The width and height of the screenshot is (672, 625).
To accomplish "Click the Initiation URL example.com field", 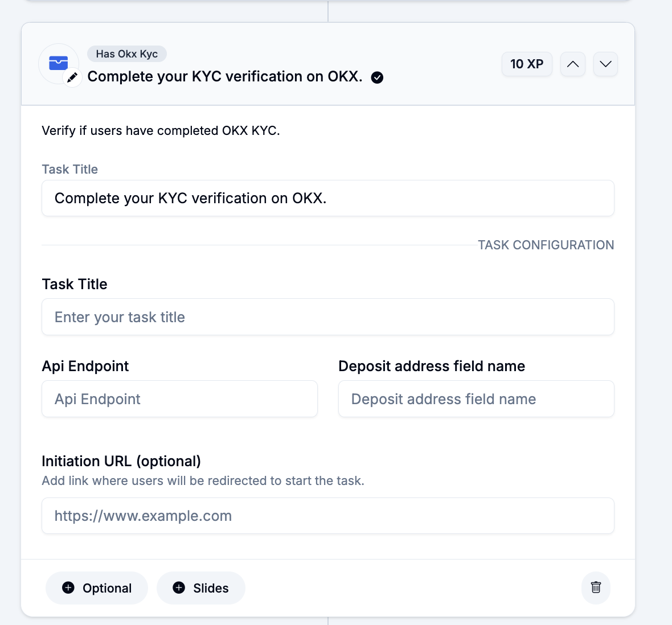I will (x=327, y=516).
